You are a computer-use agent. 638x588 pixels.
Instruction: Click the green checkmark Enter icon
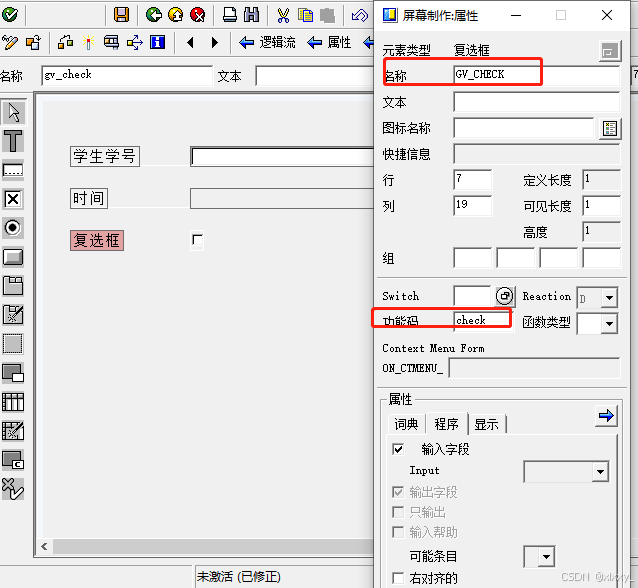pos(10,15)
